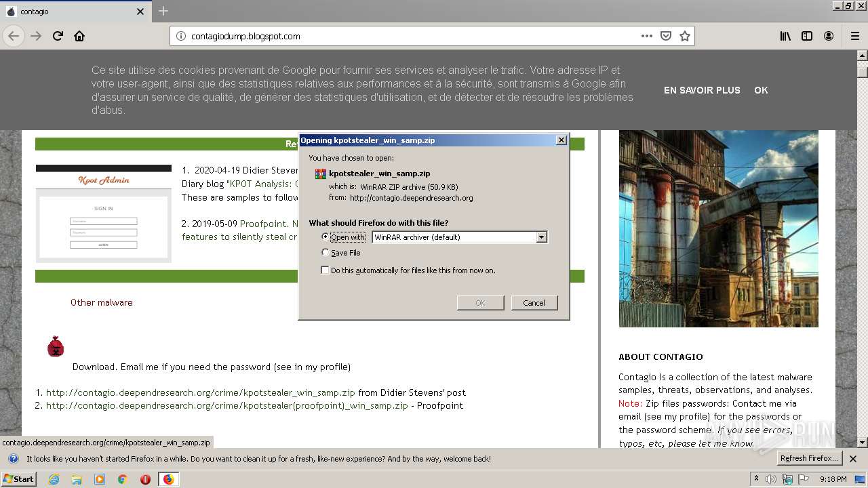This screenshot has height=488, width=868.
Task: Click the Refresh Firefox button
Action: [x=810, y=459]
